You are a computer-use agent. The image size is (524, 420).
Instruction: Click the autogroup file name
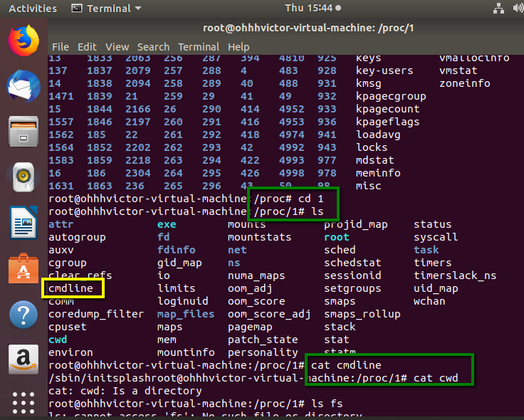pos(77,237)
